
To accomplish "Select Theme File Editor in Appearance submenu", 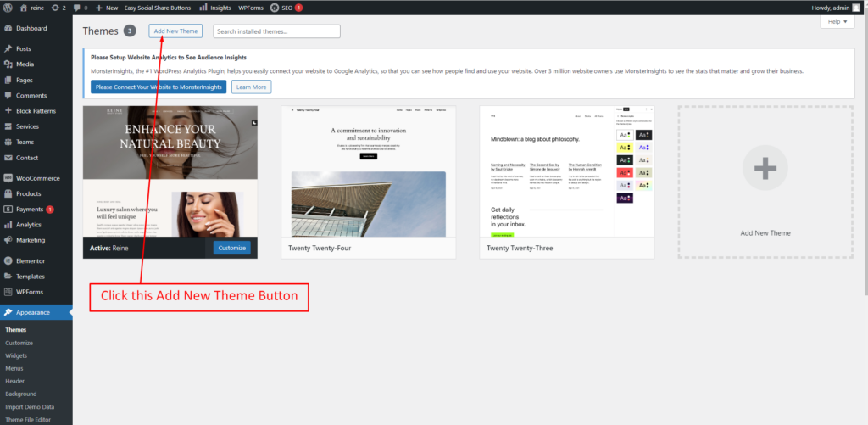I will coord(28,419).
